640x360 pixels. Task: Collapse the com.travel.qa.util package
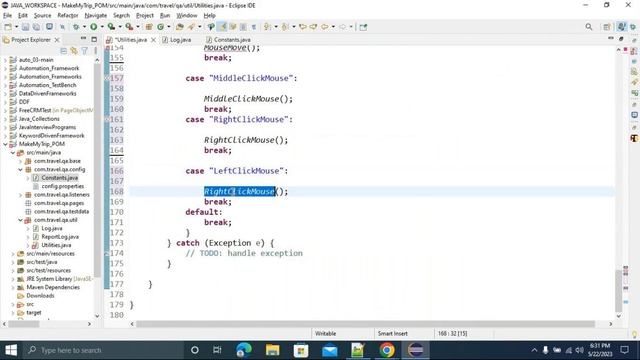click(x=20, y=220)
